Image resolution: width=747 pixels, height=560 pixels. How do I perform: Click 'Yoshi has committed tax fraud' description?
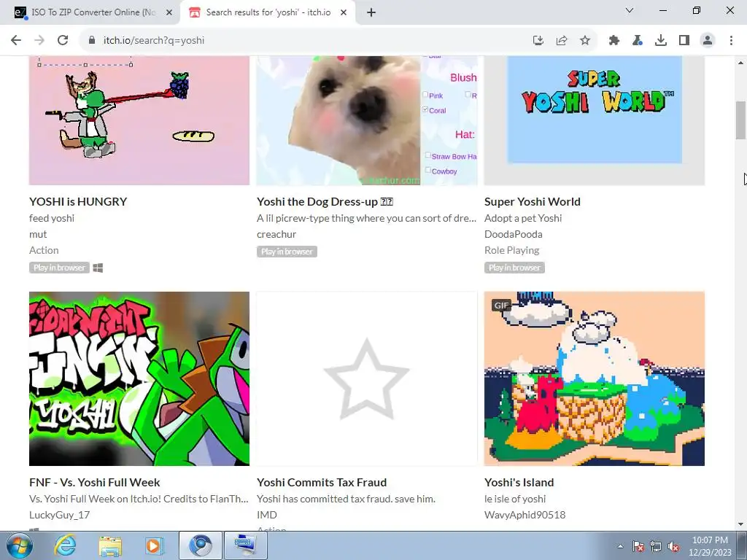346,499
